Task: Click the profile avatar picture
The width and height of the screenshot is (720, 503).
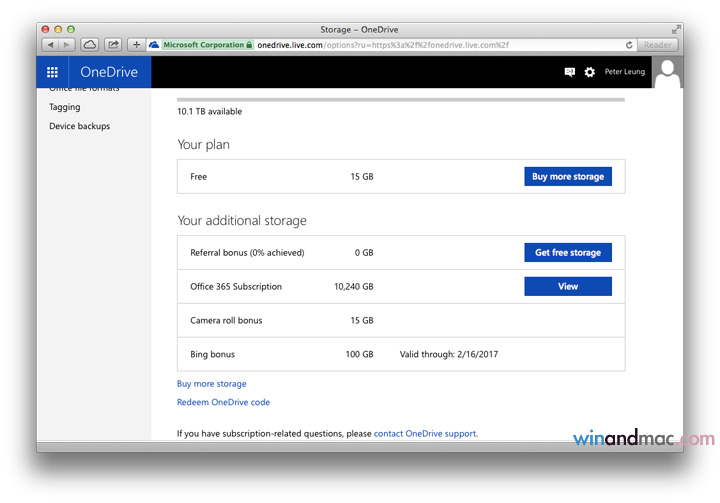Action: pos(667,72)
